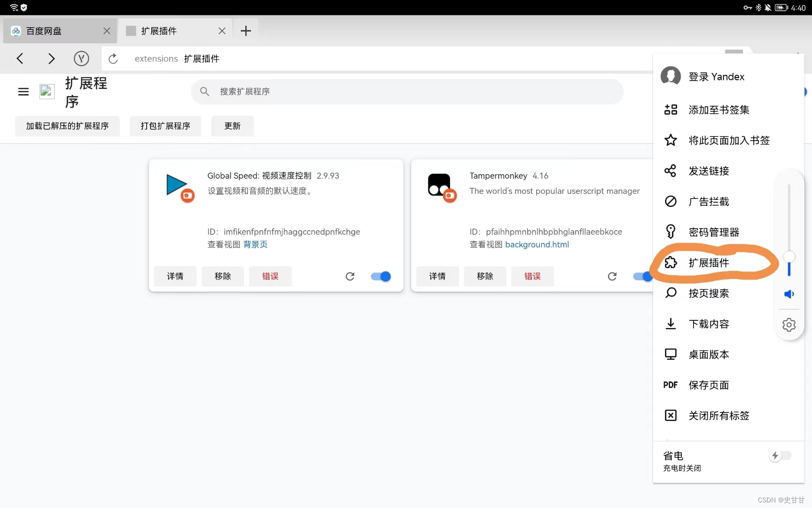
Task: Switch to the 百度网盘 tab
Action: tap(60, 31)
